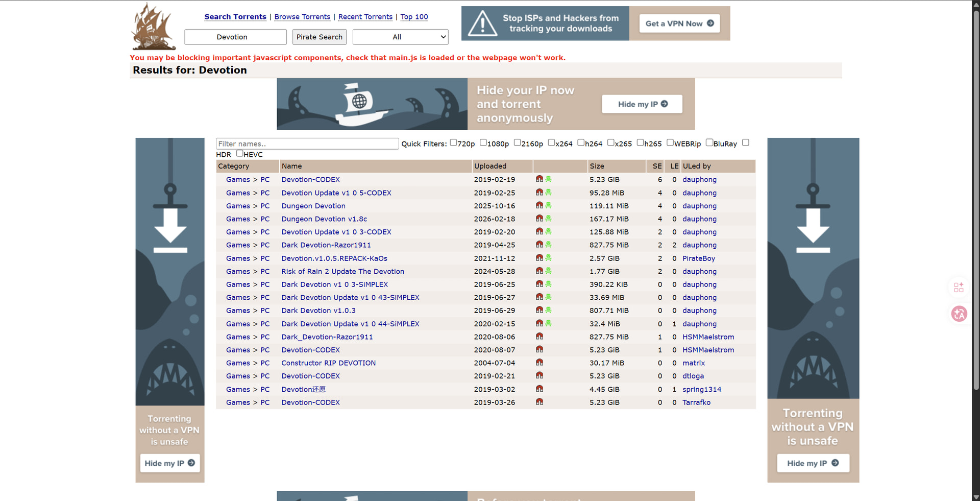Toggle the 1080p quick filter checkbox
Viewport: 980px width, 501px height.
(x=483, y=143)
